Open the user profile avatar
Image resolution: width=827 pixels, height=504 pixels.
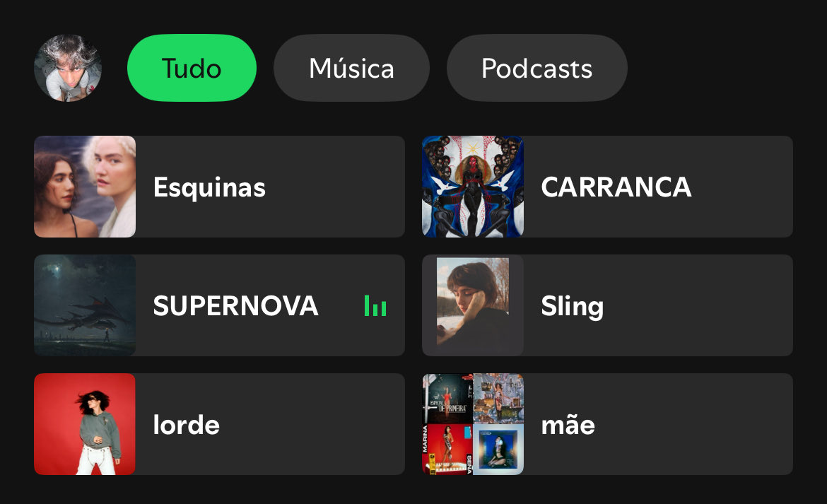click(x=68, y=68)
